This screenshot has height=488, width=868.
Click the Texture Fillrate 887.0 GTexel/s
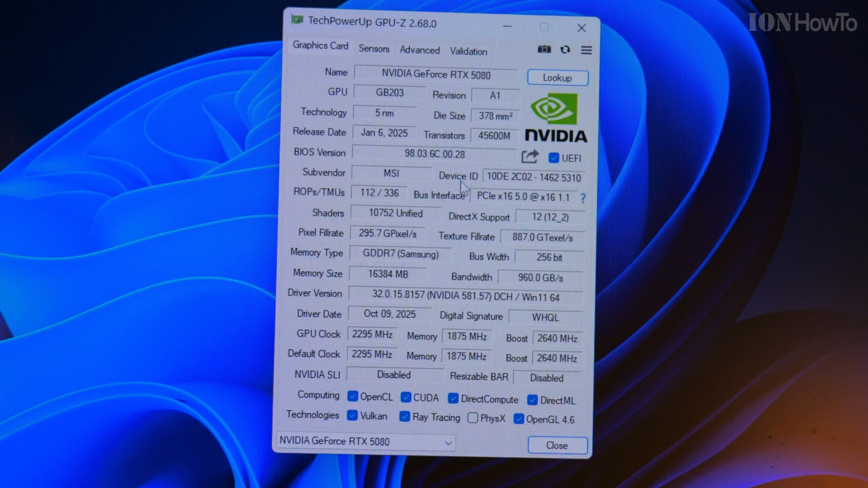(542, 237)
